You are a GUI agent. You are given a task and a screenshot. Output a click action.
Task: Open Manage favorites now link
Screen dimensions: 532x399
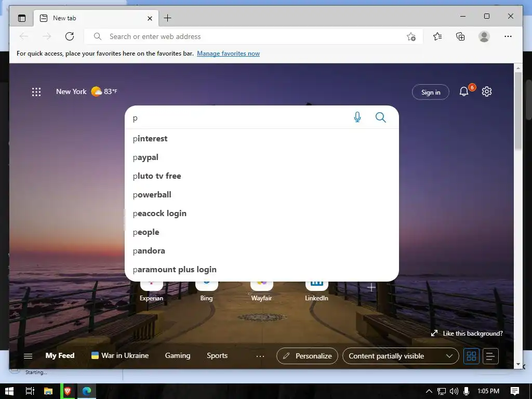(x=229, y=54)
